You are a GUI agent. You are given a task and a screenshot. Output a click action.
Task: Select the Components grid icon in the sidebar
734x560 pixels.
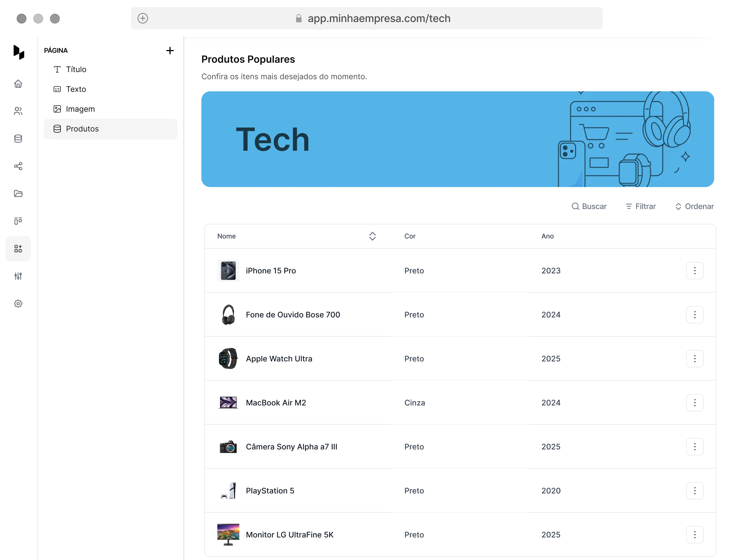pos(18,248)
